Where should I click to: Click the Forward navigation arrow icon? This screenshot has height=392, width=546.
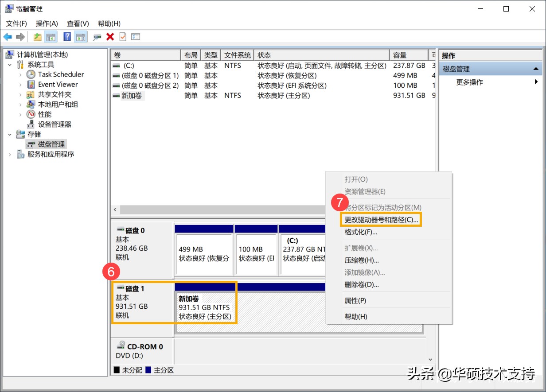click(x=20, y=37)
